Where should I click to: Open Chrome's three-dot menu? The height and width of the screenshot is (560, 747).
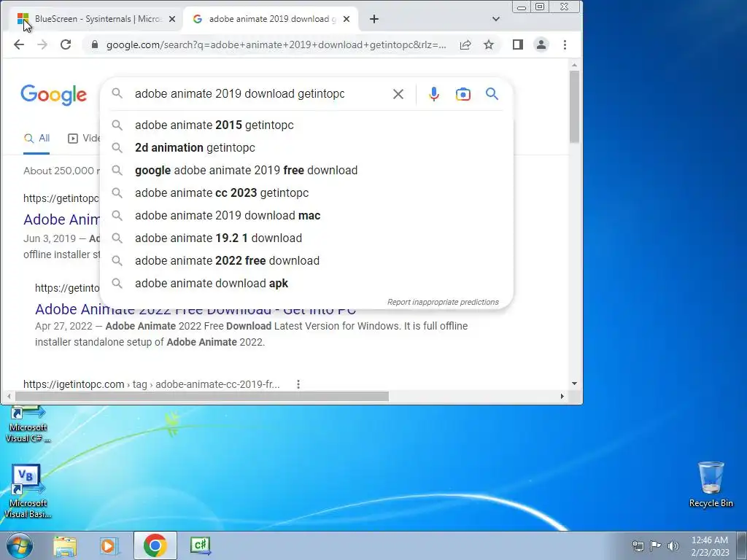point(565,44)
